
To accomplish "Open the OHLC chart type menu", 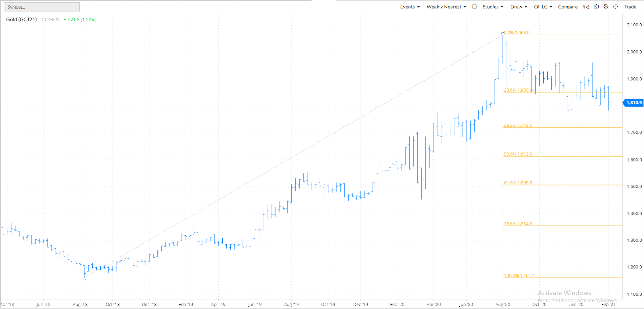I will [543, 7].
